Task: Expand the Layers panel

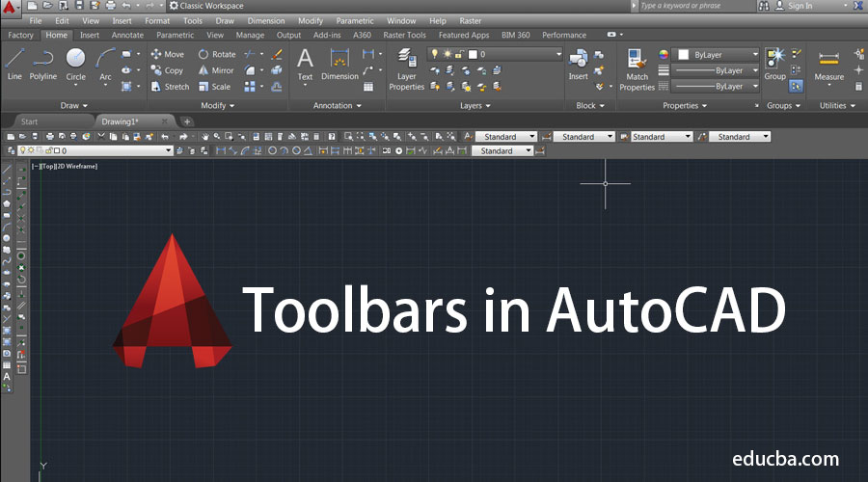Action: tap(475, 105)
